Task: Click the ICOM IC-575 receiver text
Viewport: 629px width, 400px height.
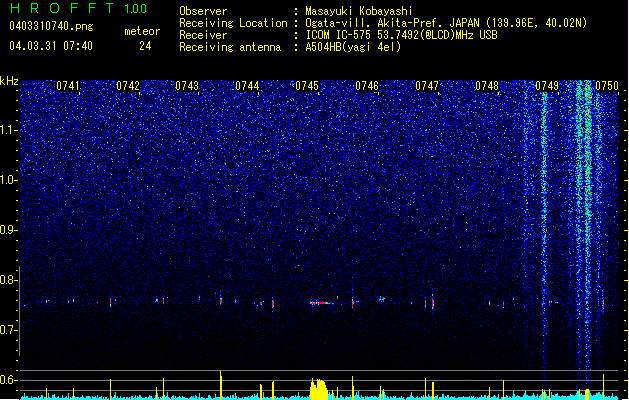Action: (x=401, y=35)
